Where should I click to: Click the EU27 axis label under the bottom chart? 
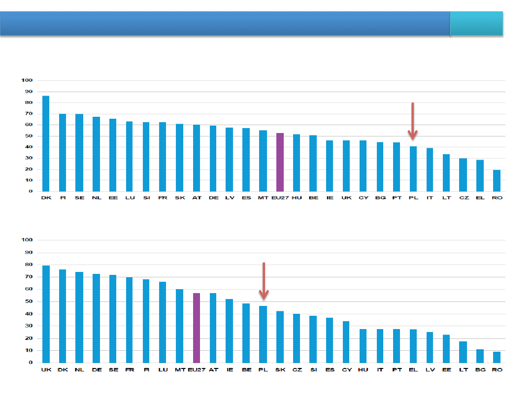tap(197, 369)
